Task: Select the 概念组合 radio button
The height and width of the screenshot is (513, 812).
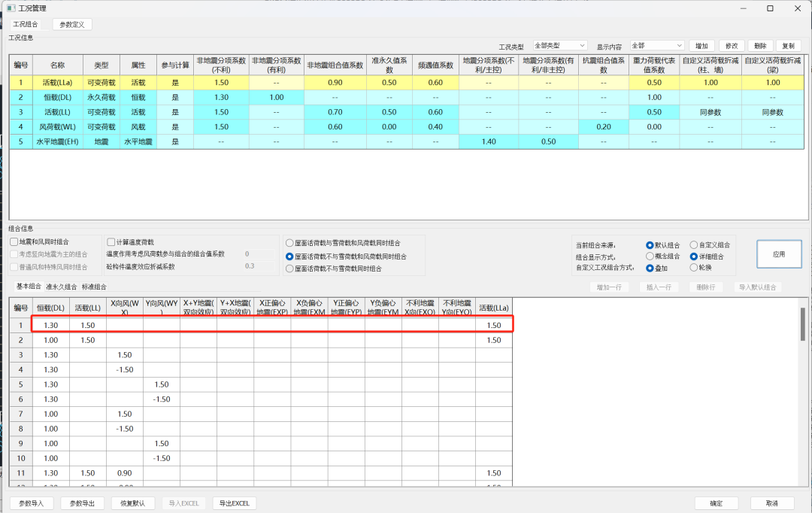Action: click(651, 256)
